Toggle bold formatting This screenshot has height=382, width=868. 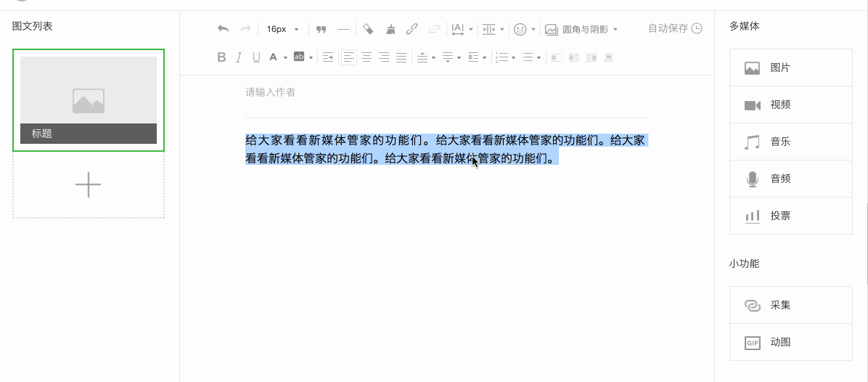pyautogui.click(x=222, y=57)
